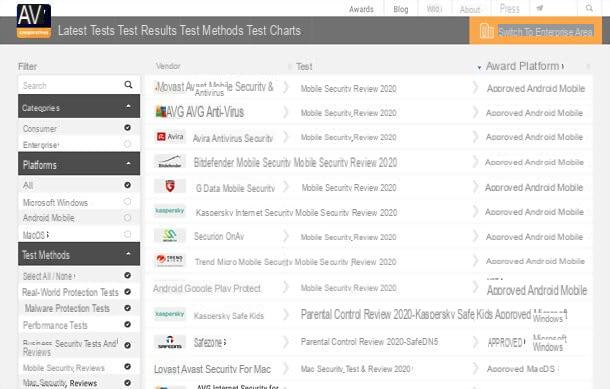Select Microsoft Windows platform radio
610x389 pixels.
coord(127,202)
